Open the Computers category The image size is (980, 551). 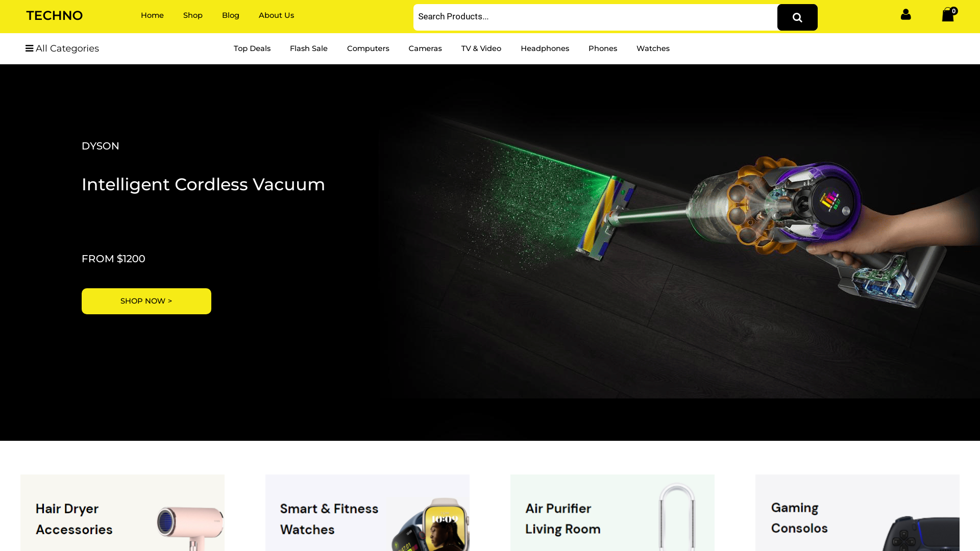pyautogui.click(x=368, y=48)
